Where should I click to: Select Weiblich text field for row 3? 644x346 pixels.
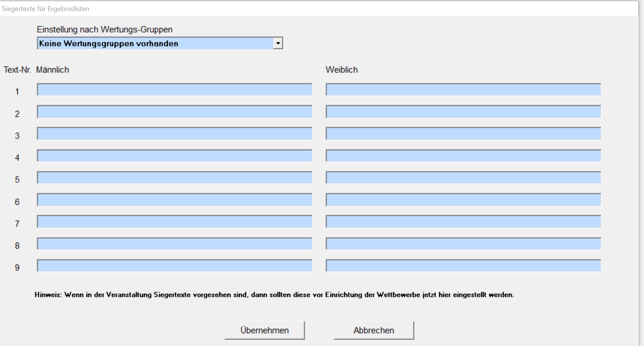463,134
